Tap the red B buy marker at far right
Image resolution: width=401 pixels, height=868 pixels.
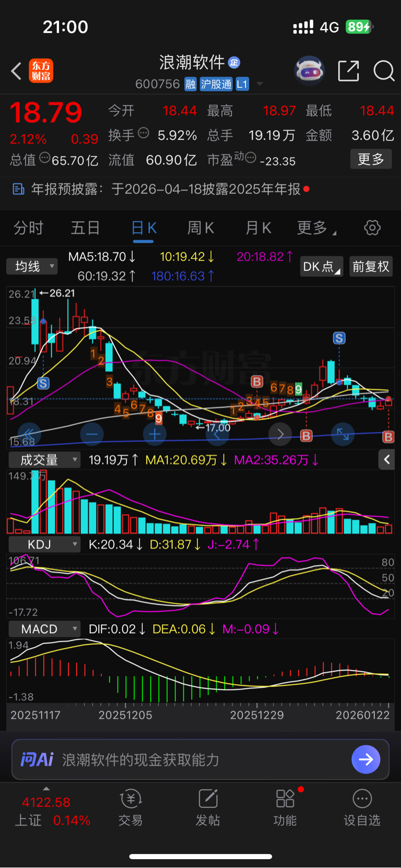(x=388, y=437)
